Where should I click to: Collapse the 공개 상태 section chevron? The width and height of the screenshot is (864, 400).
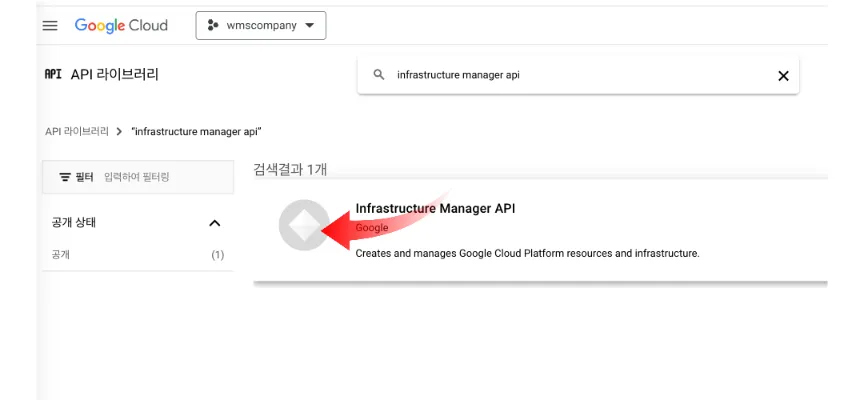click(x=215, y=223)
